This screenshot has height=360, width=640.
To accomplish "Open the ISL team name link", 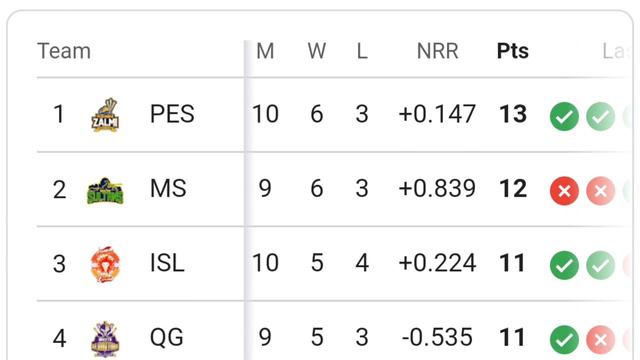I will (167, 263).
